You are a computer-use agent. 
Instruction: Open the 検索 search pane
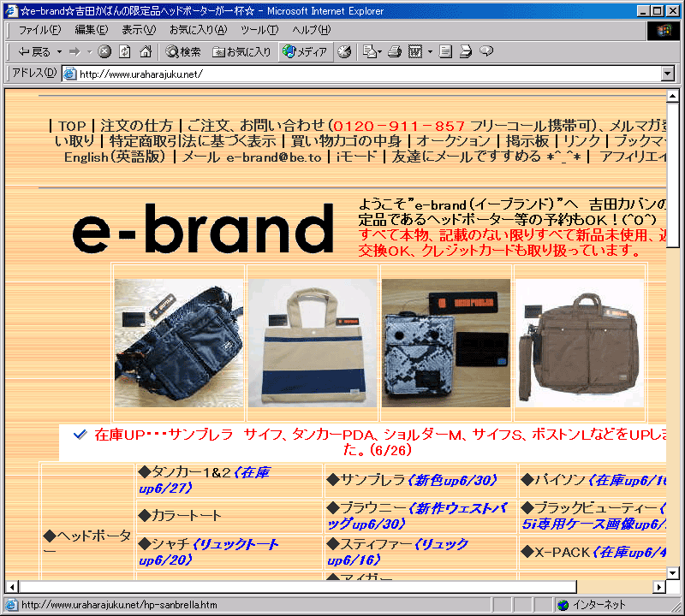pyautogui.click(x=183, y=52)
